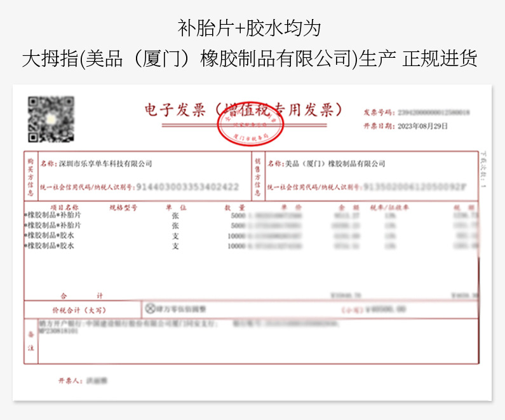Select seller name 美品（厦门）橡胶制品有限公司 in invoice
Viewport: 505px width, 420px height.
[x=335, y=164]
